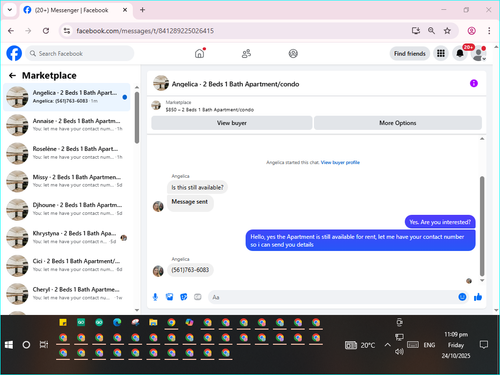Open the Facebook logo home link
Screen dimensions: 500x375
14,53
